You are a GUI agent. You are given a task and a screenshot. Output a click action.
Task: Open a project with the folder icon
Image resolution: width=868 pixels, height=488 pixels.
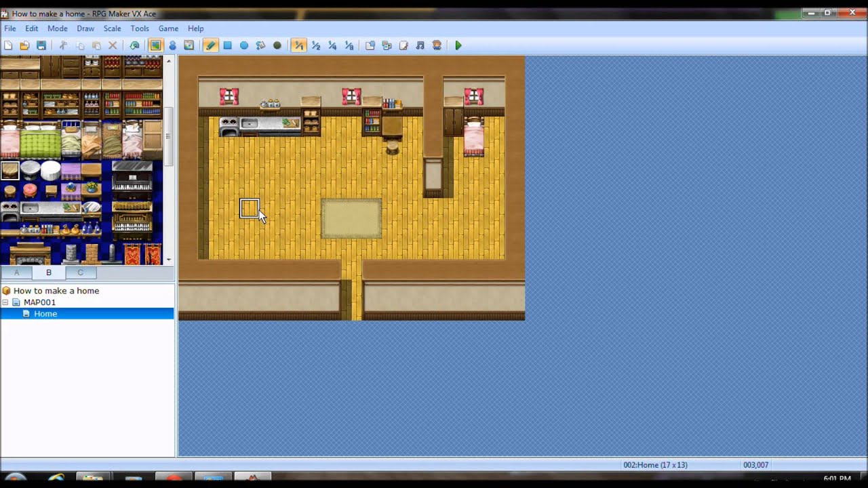(x=24, y=45)
